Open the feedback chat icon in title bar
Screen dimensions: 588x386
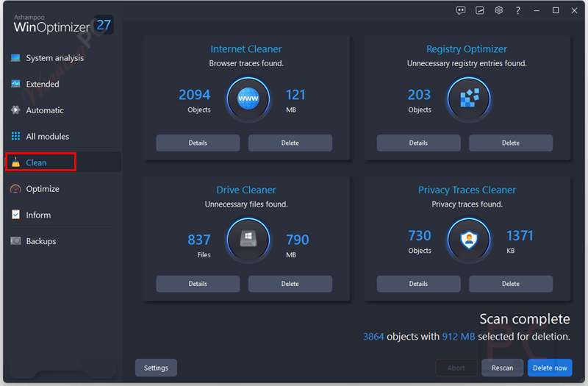(461, 10)
